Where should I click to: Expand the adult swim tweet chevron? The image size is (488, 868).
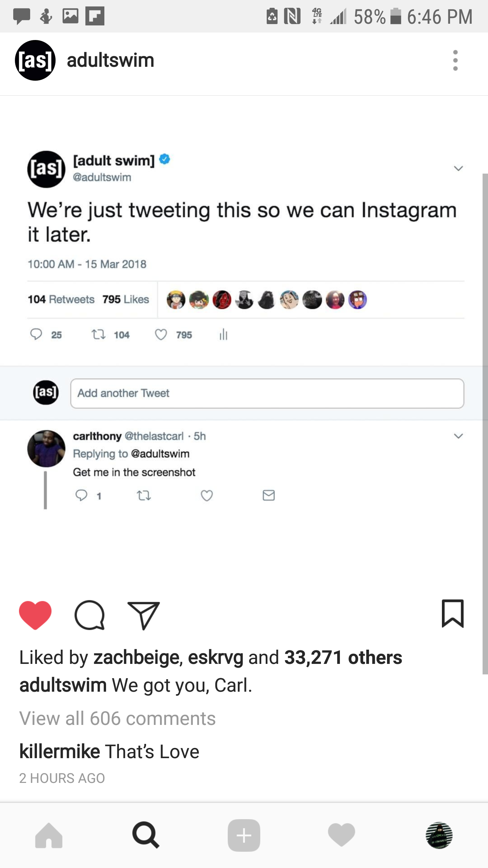tap(458, 169)
